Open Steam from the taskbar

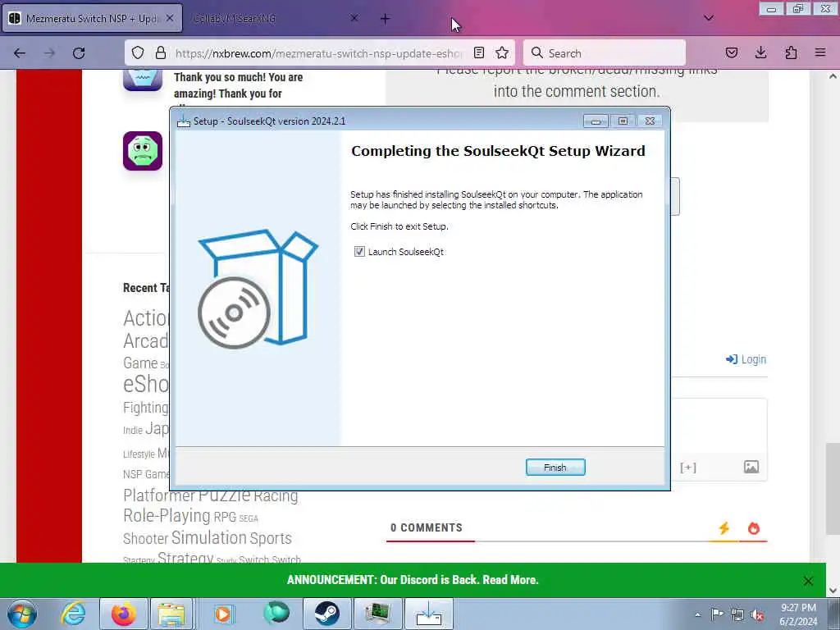click(x=326, y=614)
